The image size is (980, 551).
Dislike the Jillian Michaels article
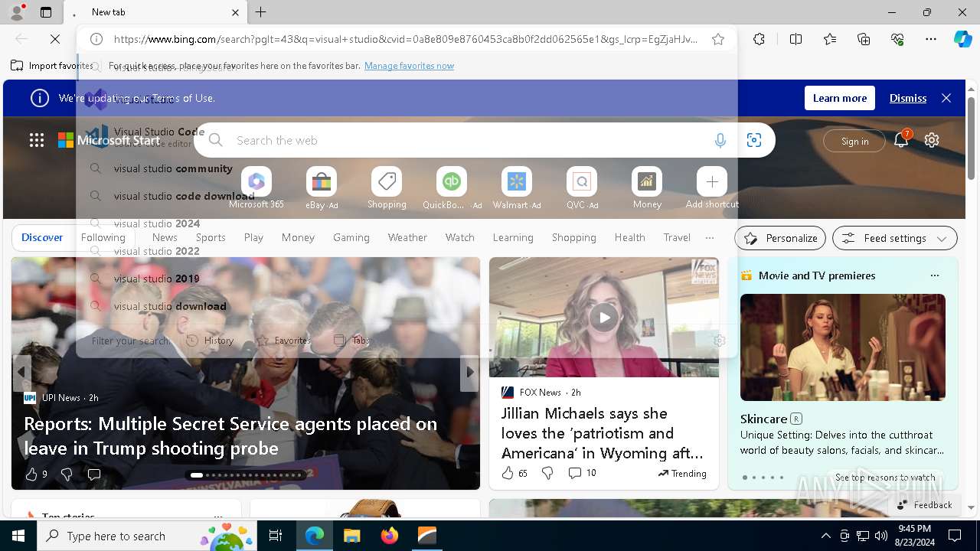click(x=547, y=473)
